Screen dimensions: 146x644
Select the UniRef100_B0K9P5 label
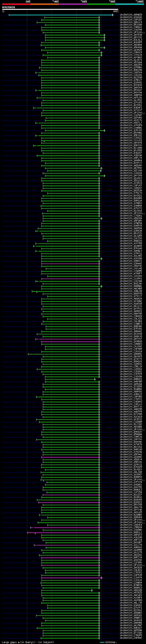coord(131,42)
